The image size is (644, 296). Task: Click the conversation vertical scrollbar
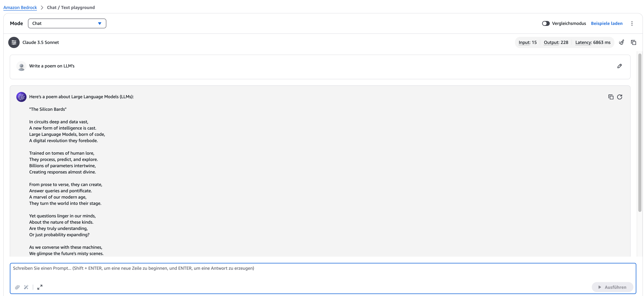pos(639,132)
